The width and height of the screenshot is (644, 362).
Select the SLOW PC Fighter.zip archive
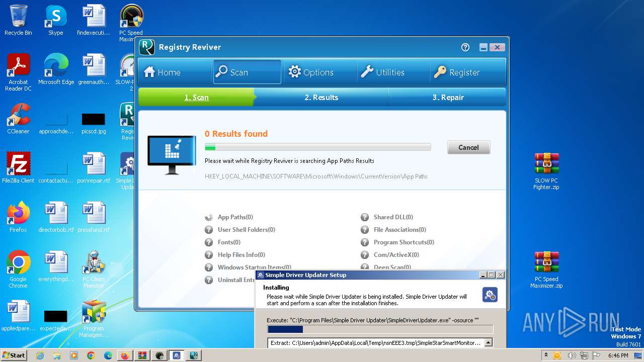coord(546,171)
